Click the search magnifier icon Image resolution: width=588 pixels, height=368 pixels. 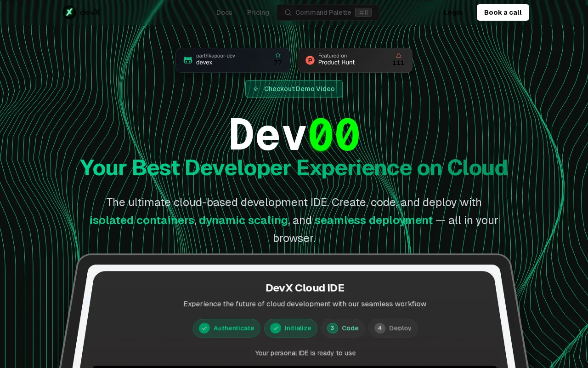click(288, 12)
